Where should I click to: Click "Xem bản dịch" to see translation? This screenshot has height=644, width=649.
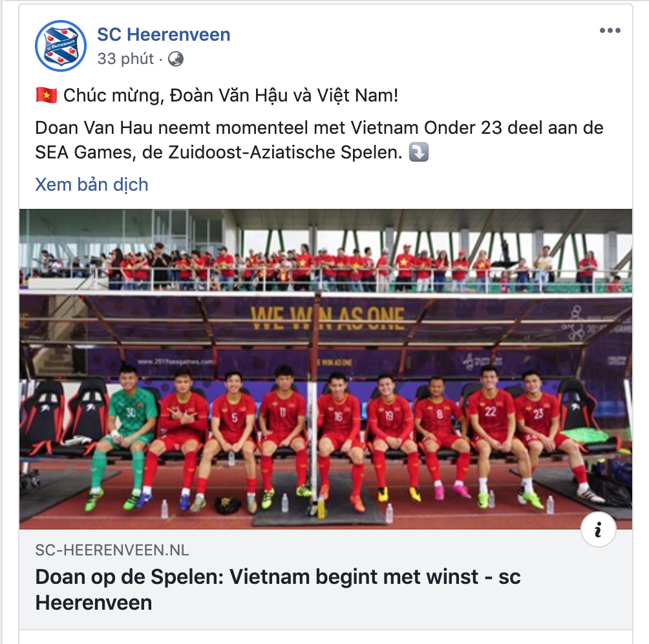pyautogui.click(x=92, y=184)
